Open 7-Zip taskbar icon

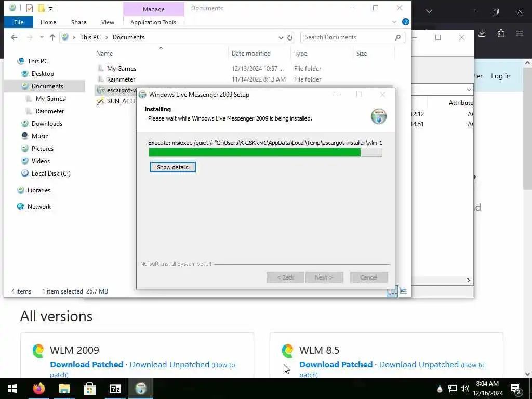pyautogui.click(x=115, y=389)
